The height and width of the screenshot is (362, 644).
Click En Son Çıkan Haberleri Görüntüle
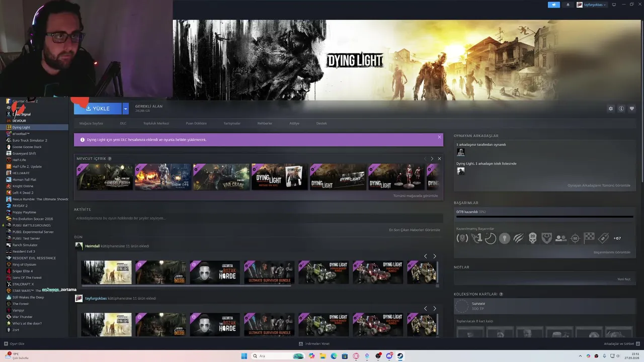pos(415,230)
